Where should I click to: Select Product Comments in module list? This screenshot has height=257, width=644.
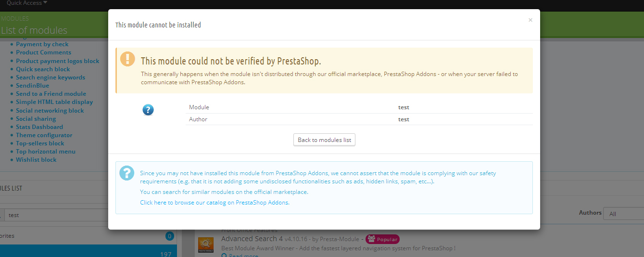click(x=43, y=52)
